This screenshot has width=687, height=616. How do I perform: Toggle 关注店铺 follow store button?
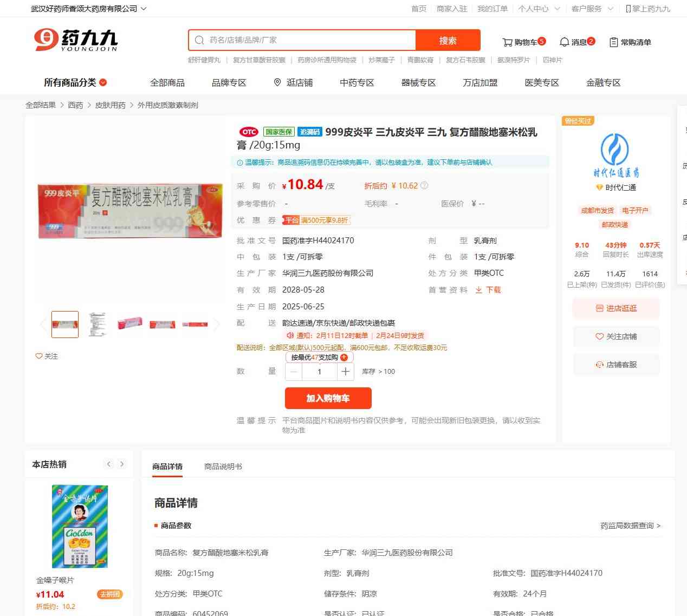616,336
